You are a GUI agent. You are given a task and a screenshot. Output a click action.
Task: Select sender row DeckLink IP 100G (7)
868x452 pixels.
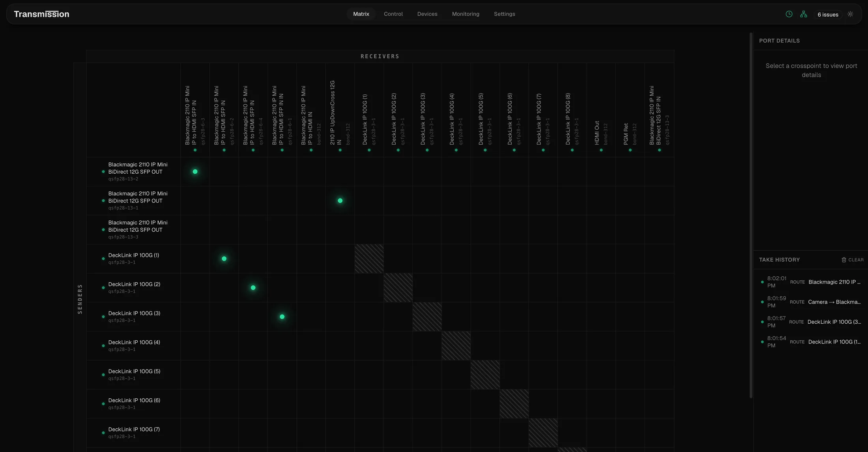[x=134, y=433]
